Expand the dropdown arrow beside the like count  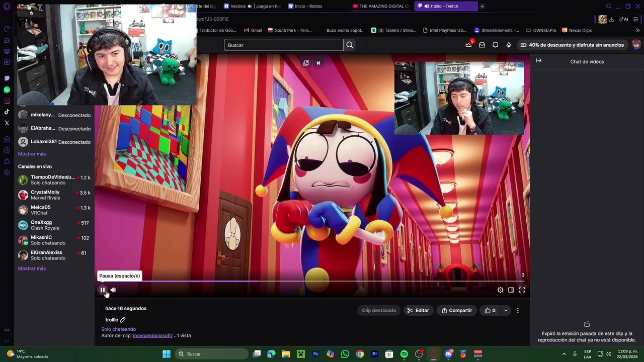tap(506, 310)
